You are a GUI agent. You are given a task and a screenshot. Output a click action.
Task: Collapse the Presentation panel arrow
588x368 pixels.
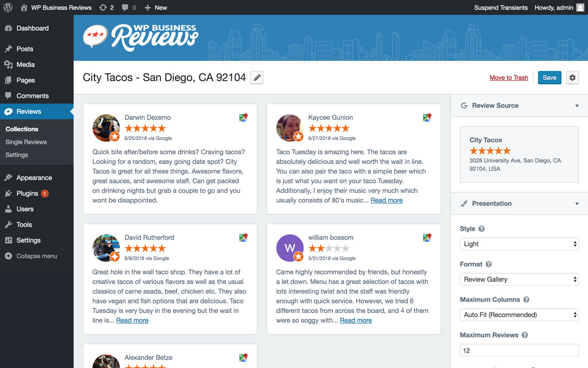click(x=577, y=204)
